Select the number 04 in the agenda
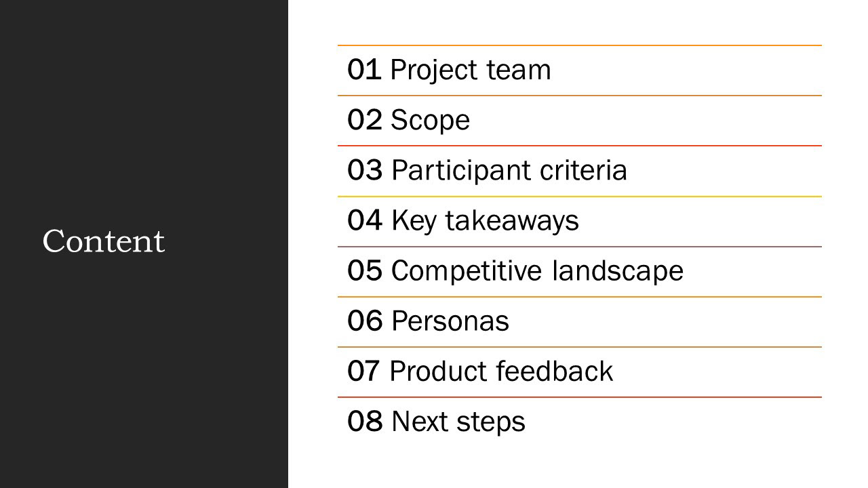The width and height of the screenshot is (868, 488). [x=364, y=221]
